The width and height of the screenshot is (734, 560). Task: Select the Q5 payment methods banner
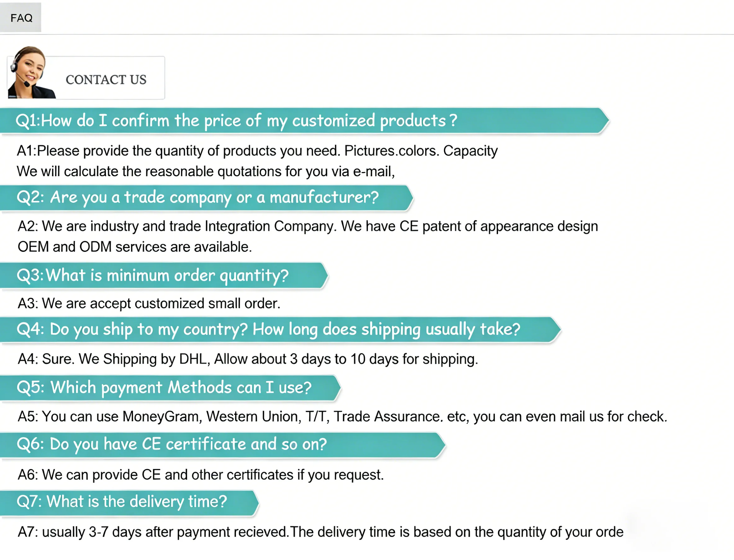[x=170, y=388]
